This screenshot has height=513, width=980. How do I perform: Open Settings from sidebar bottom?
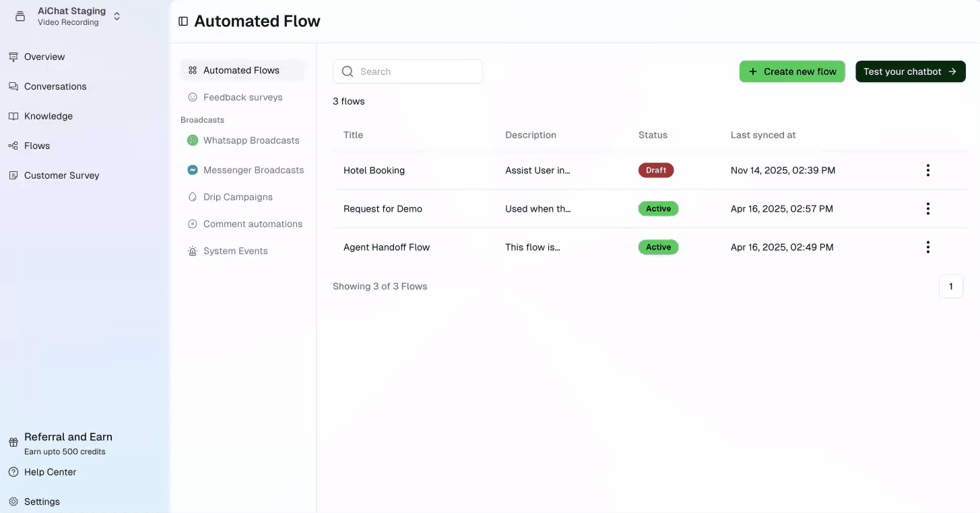click(42, 502)
